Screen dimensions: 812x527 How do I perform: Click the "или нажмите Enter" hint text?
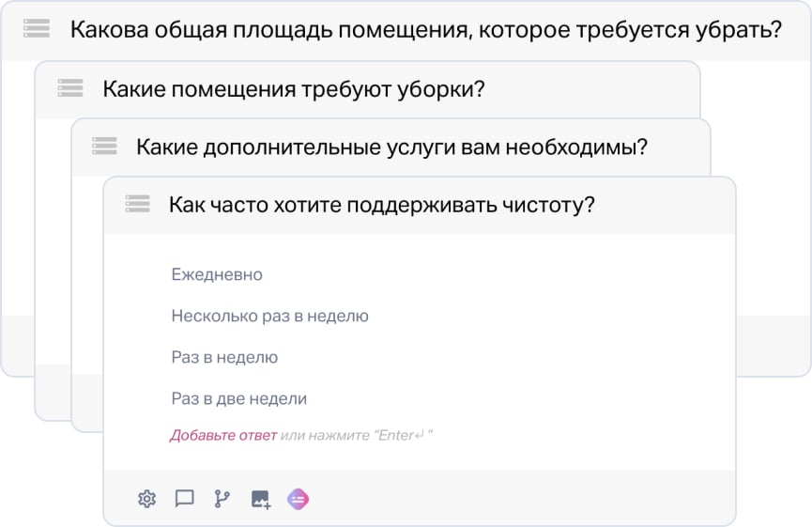(x=357, y=436)
